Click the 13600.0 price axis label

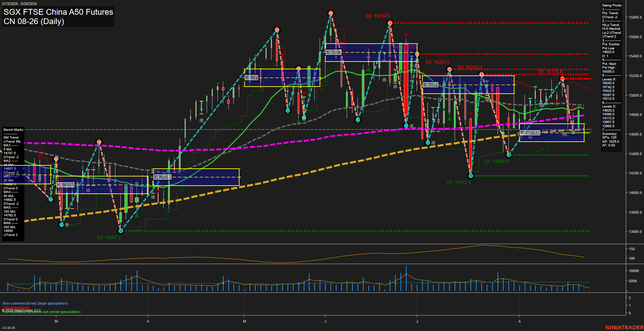(x=635, y=232)
